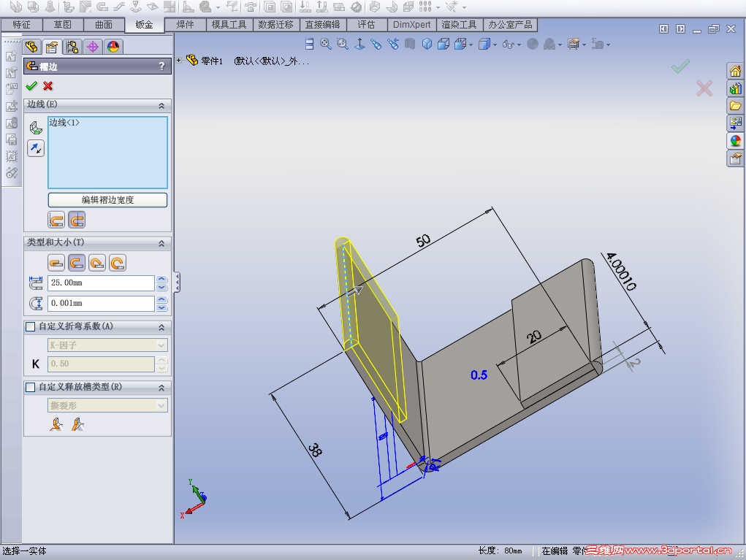The image size is (746, 560).
Task: Open File Explorer folder task pane icon
Action: click(736, 106)
